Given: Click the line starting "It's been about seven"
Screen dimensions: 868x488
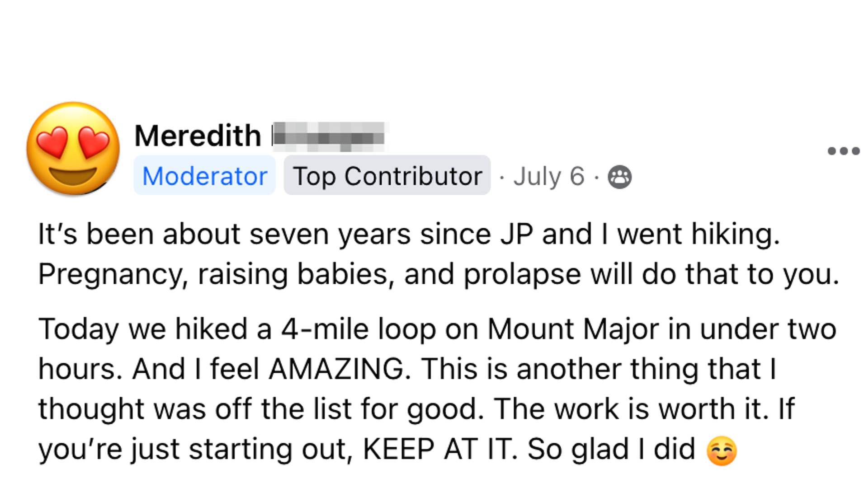Looking at the screenshot, I should point(409,234).
